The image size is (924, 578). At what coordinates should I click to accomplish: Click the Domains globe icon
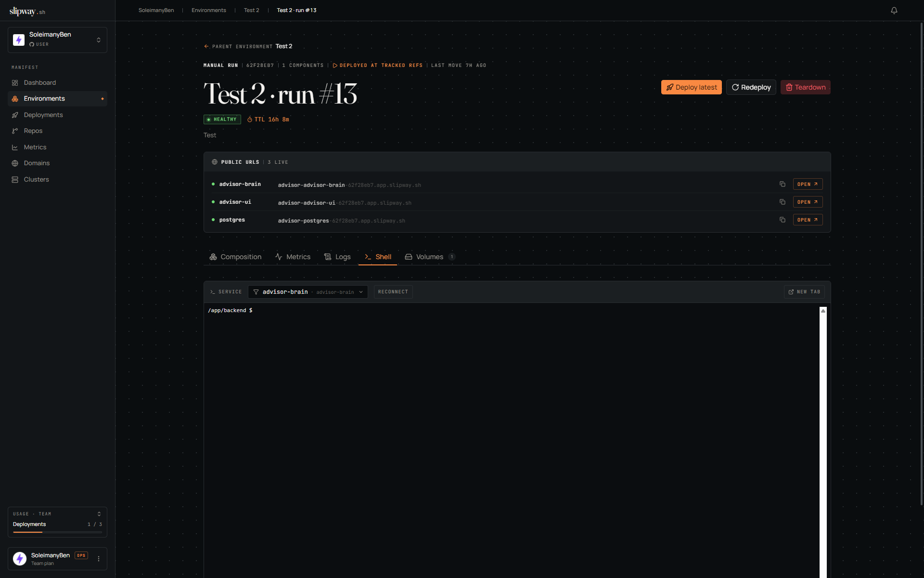[x=15, y=163]
